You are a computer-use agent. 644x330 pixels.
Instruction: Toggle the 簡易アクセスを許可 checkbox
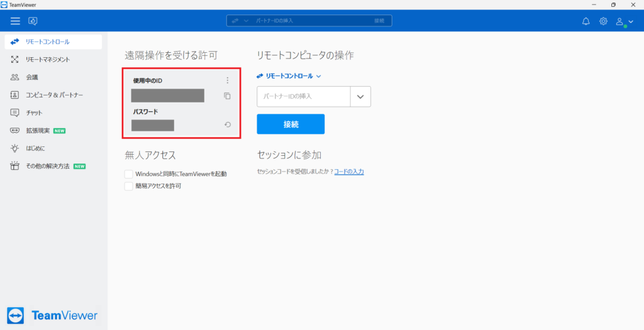128,186
